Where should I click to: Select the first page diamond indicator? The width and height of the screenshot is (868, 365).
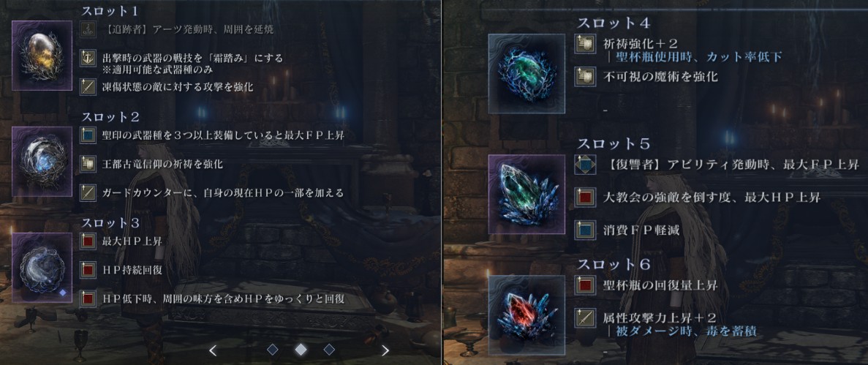pos(272,349)
